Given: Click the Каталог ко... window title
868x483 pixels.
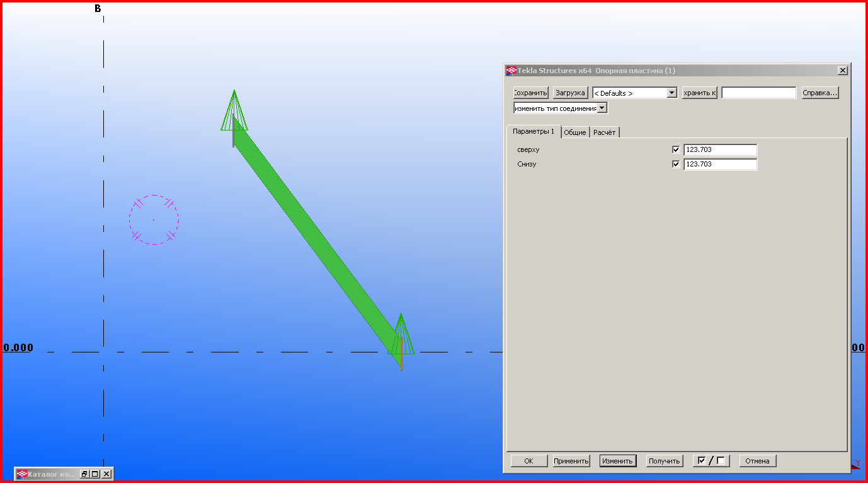Looking at the screenshot, I should click(51, 474).
